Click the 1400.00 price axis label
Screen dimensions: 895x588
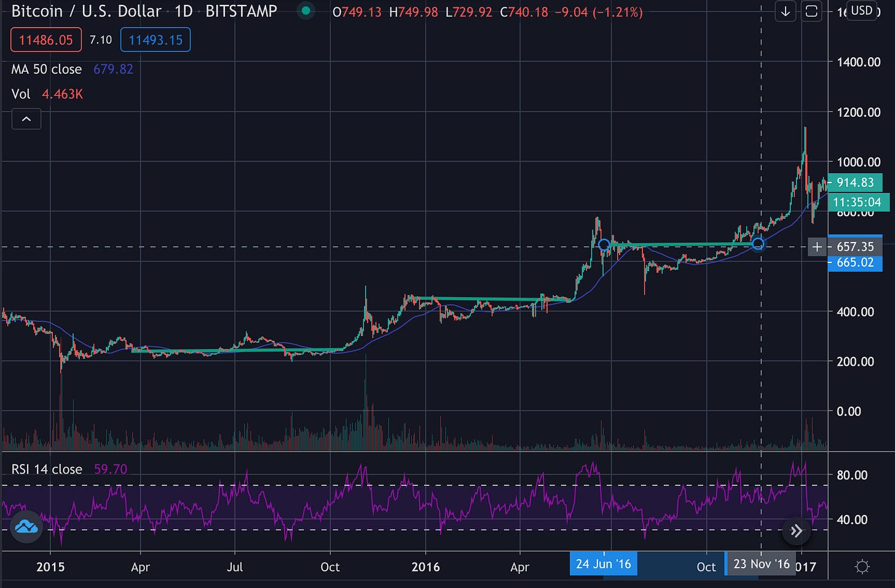pyautogui.click(x=859, y=62)
